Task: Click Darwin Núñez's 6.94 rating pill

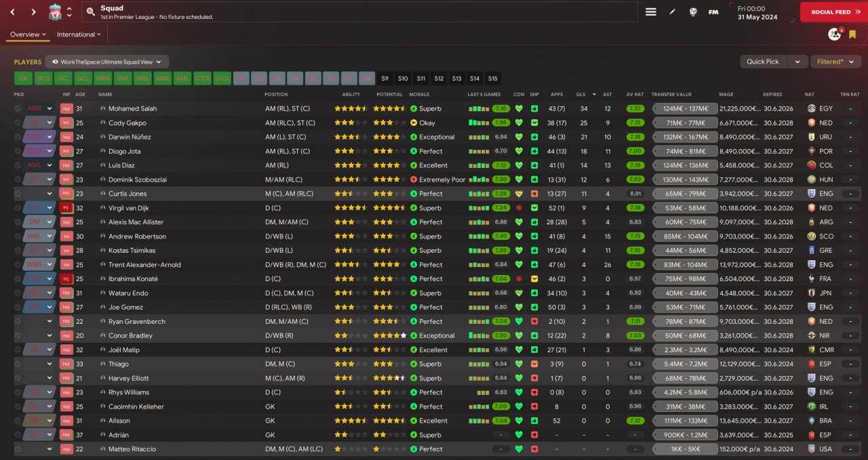Action: click(x=501, y=137)
